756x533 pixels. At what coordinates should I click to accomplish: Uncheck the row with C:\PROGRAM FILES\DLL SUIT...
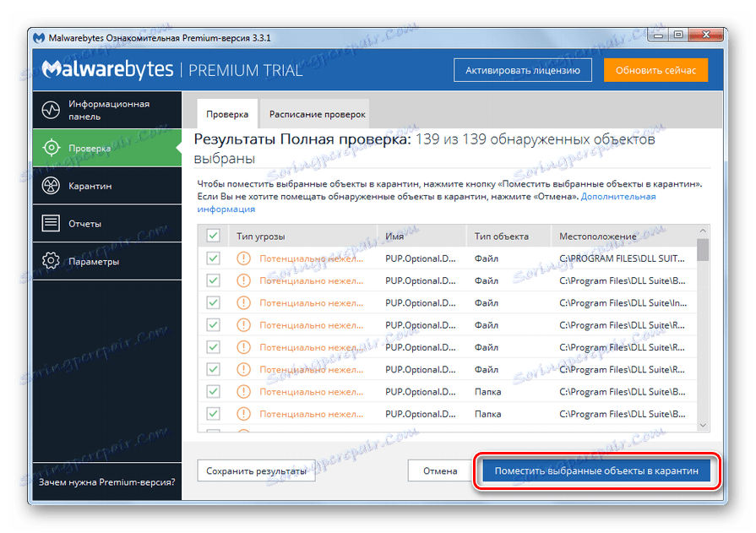[x=213, y=258]
